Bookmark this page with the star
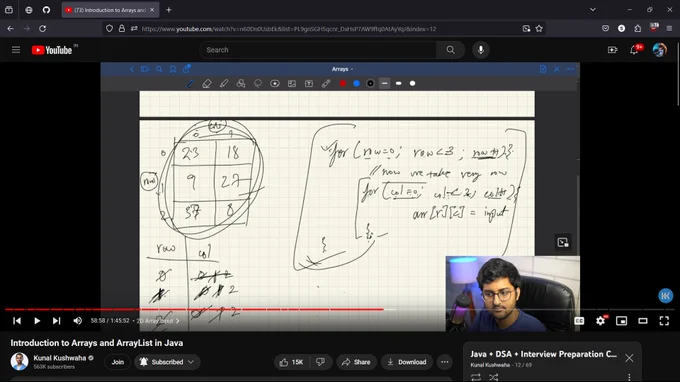Image resolution: width=680 pixels, height=382 pixels. (x=539, y=29)
